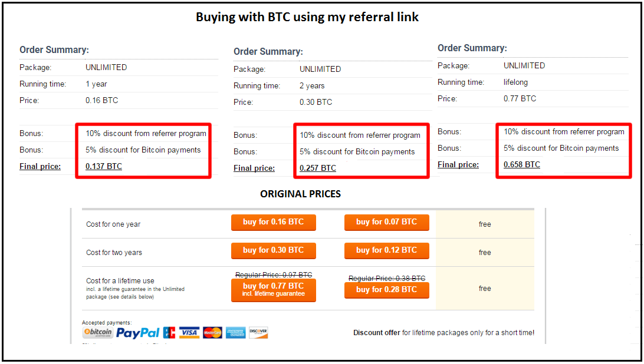
Task: Click free in the lifetime use row
Action: coord(485,289)
